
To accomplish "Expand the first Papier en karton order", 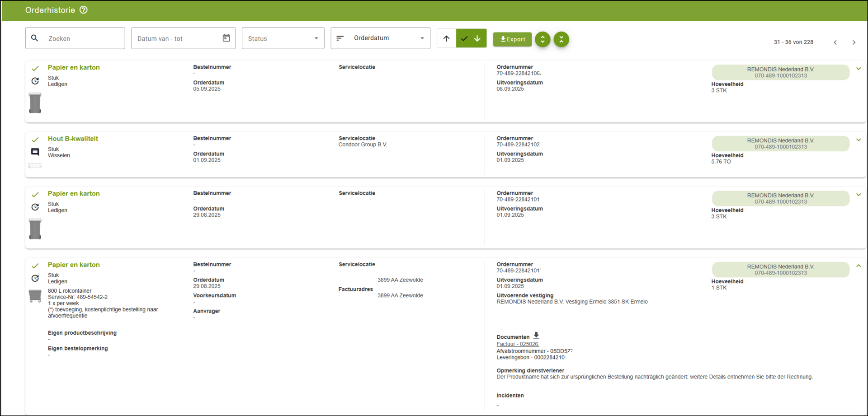I will tap(858, 69).
